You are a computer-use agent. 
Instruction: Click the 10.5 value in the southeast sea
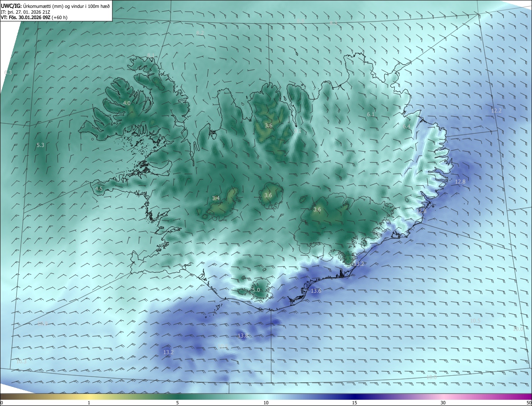point(475,320)
